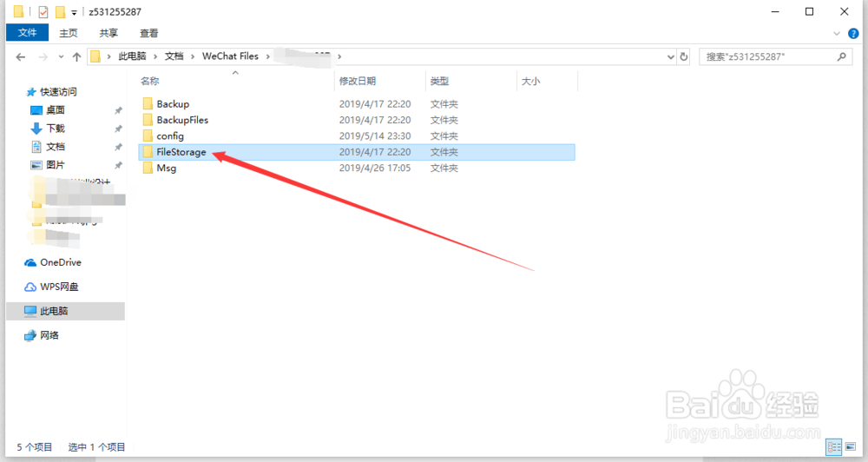868x462 pixels.
Task: Open the 文件 ribbon tab
Action: (27, 33)
